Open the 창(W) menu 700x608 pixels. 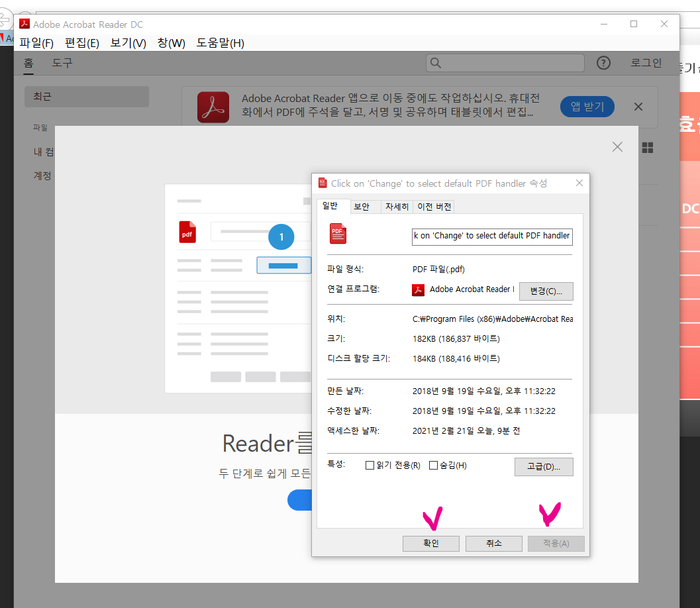(x=172, y=43)
